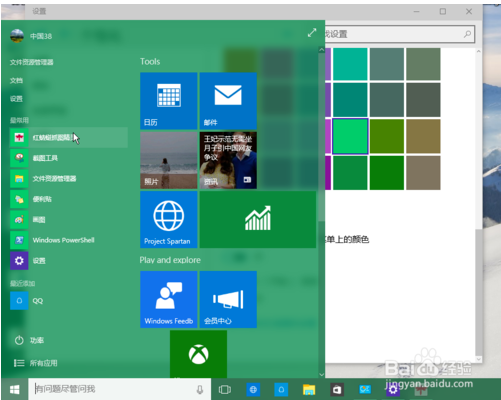Screen dimensions: 501x400
Task: Expand the Start menu to full screen
Action: pos(312,33)
